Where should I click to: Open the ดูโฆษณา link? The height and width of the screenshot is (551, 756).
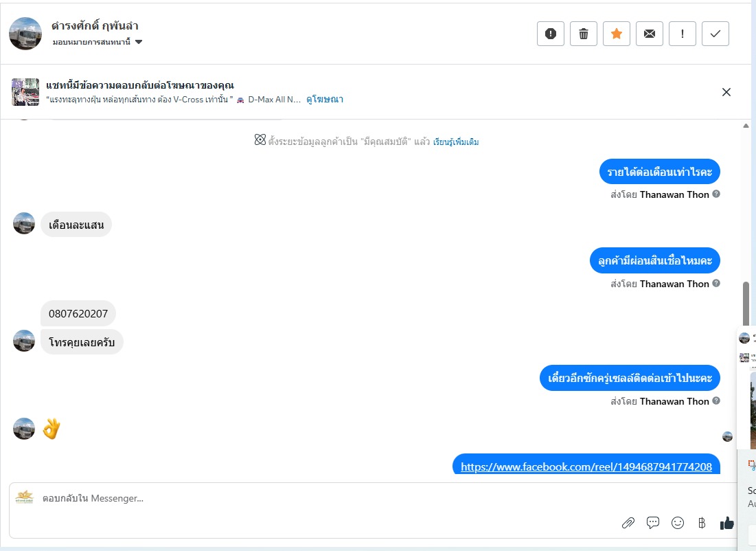pyautogui.click(x=325, y=100)
